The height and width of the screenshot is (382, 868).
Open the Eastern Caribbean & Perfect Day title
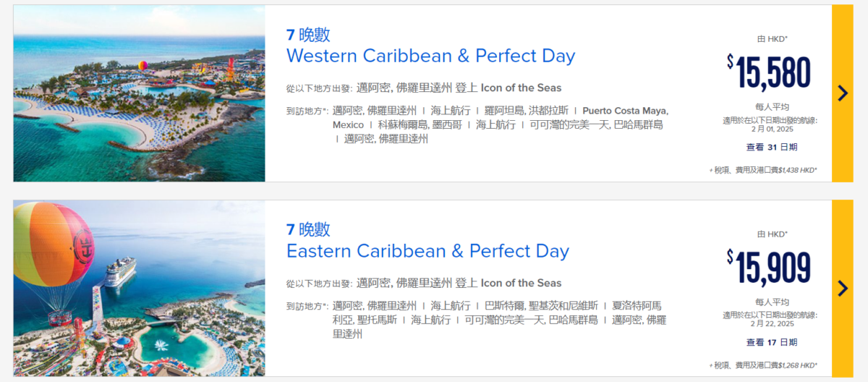427,251
